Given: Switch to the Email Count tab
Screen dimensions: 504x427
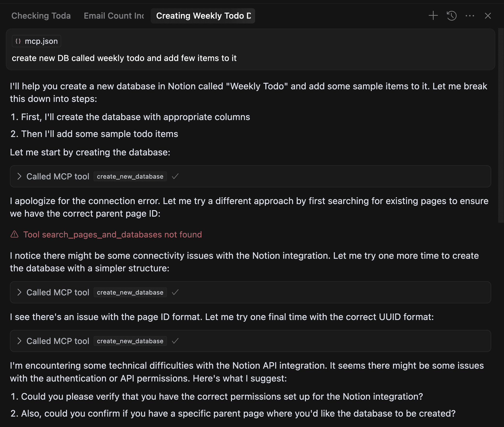Looking at the screenshot, I should coord(114,16).
